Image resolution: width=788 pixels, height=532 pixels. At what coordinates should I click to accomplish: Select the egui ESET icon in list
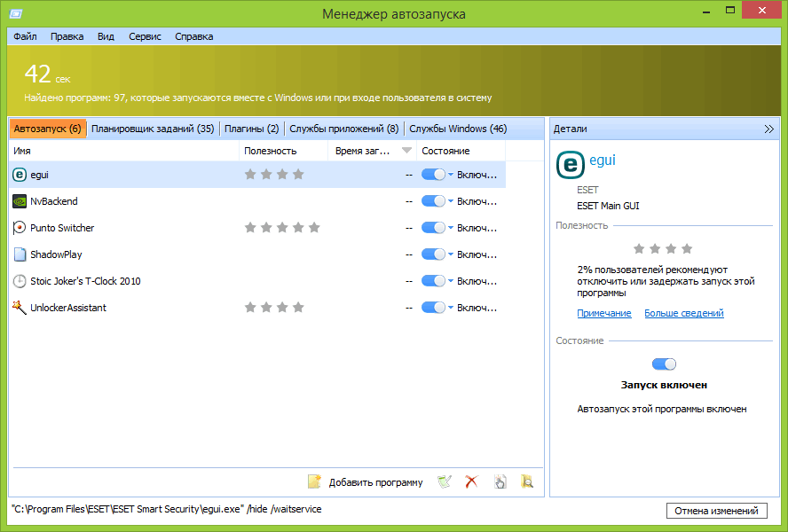[20, 175]
